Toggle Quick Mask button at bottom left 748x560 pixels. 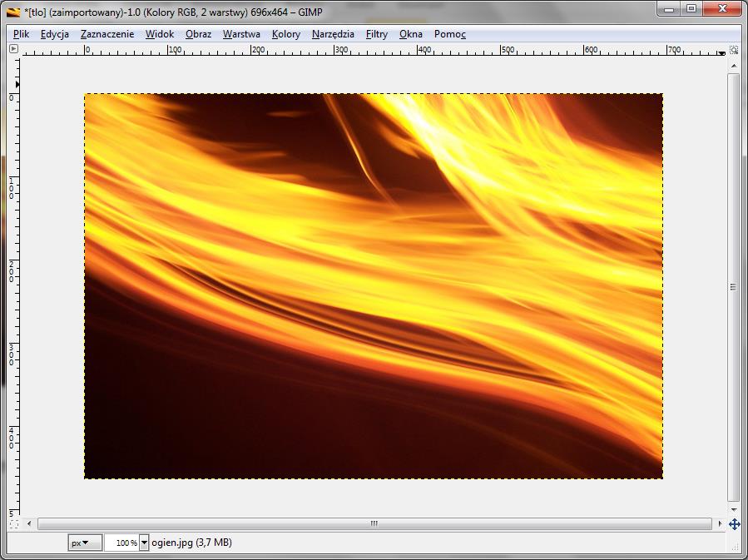14,524
